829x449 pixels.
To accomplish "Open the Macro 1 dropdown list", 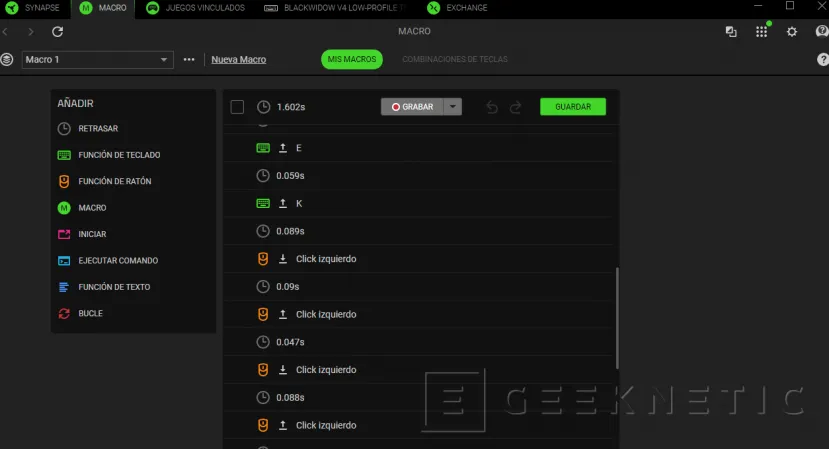I will tap(97, 60).
